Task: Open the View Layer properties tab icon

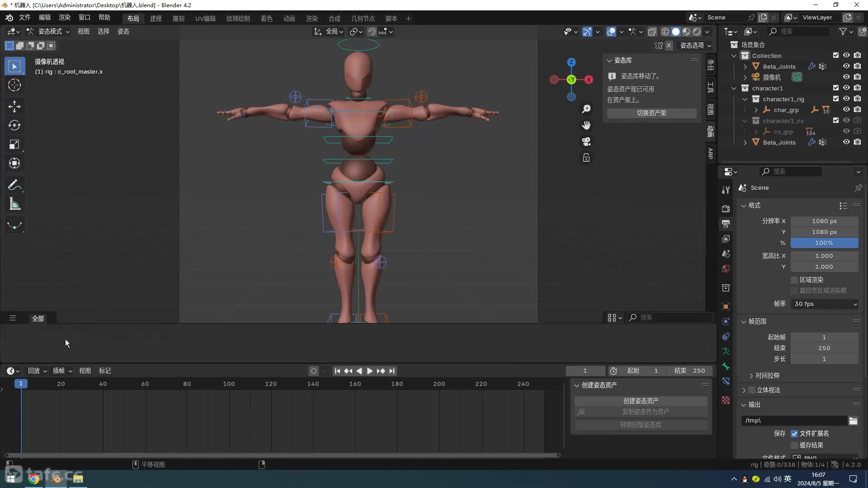Action: pyautogui.click(x=726, y=239)
